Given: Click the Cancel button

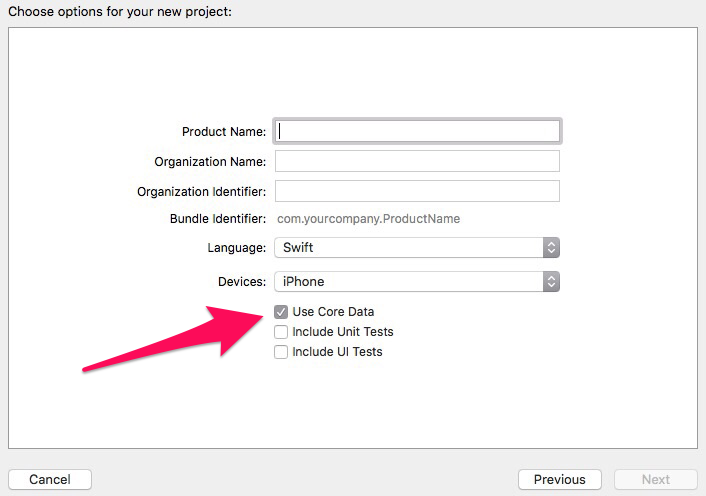Looking at the screenshot, I should [50, 479].
